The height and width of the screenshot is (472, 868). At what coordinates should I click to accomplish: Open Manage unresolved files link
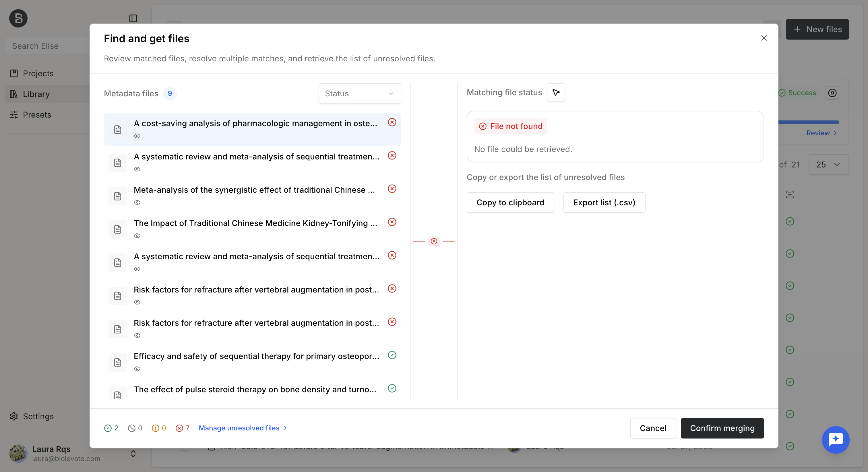(x=243, y=428)
